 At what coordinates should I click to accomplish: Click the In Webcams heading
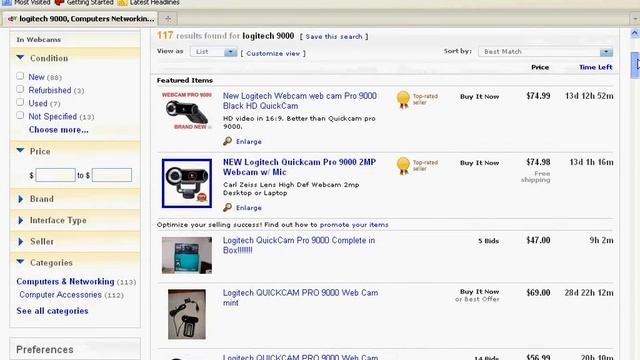pos(39,40)
